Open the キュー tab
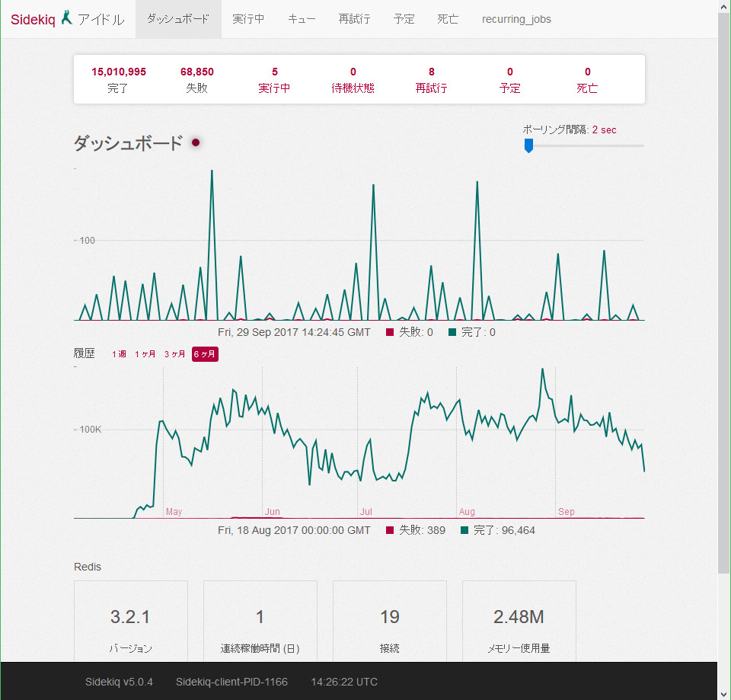731x700 pixels. 302,19
